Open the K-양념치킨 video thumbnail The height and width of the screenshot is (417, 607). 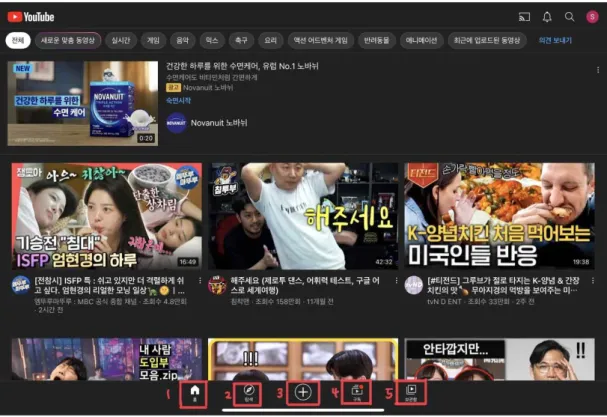(499, 216)
